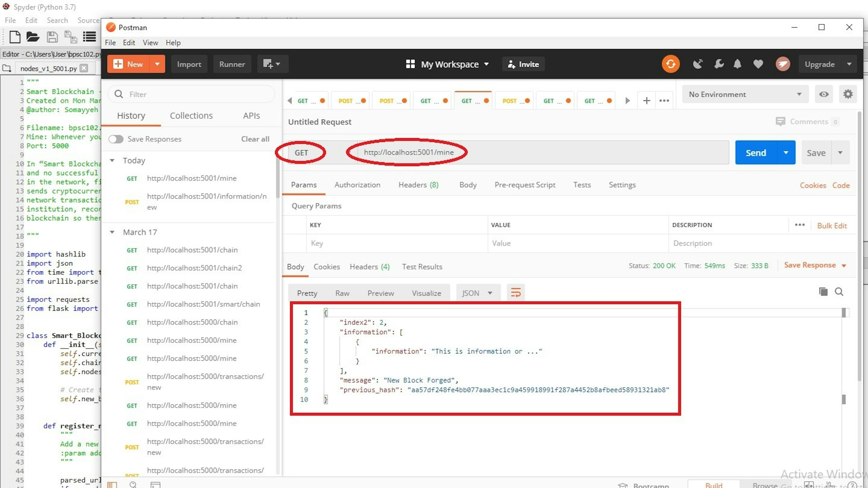This screenshot has height=488, width=868.
Task: Open the wrench settings icon
Action: pos(719,64)
